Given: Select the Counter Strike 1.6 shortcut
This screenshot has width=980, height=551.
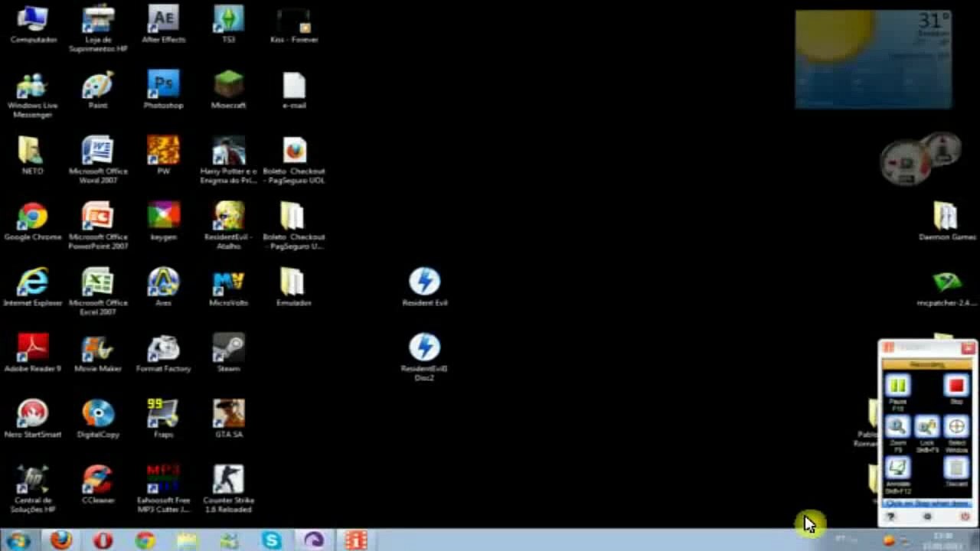Looking at the screenshot, I should click(x=229, y=490).
